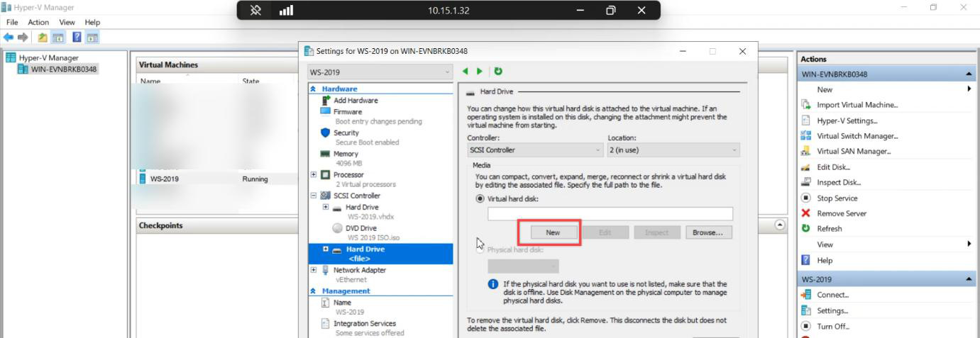Screen dimensions: 980x338
Task: Expand the Network Adapter tree node
Action: [x=314, y=270]
